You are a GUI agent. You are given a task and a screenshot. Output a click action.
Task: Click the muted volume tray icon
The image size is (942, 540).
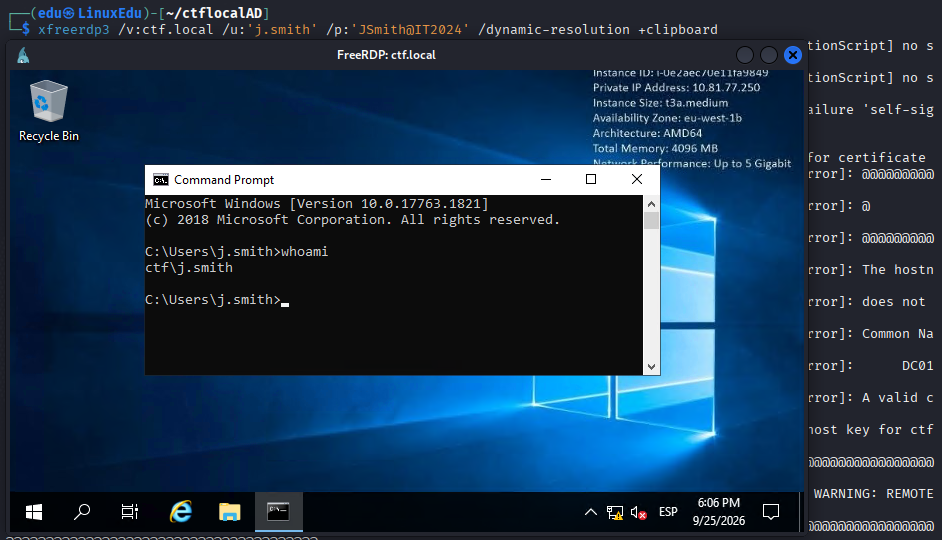638,512
